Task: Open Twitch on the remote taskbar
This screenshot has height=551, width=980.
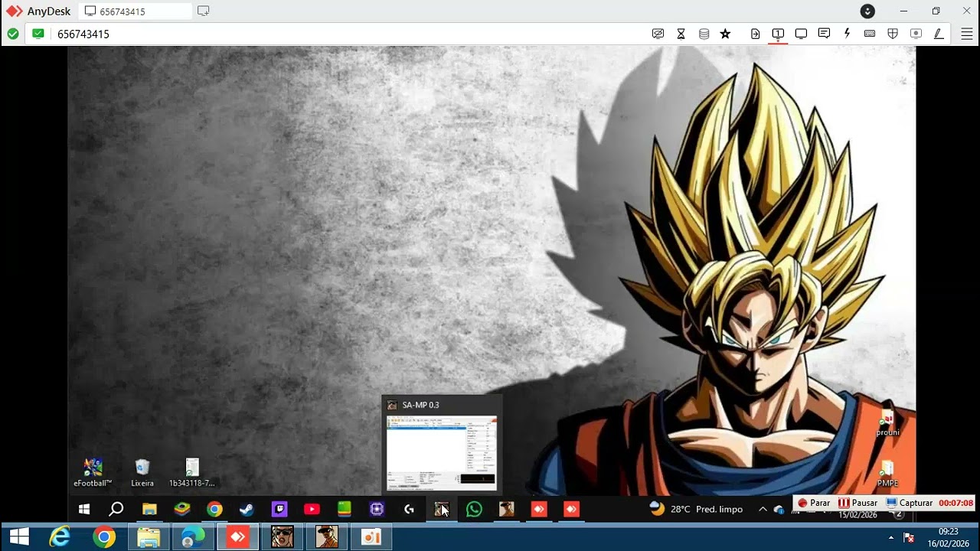Action: [279, 509]
